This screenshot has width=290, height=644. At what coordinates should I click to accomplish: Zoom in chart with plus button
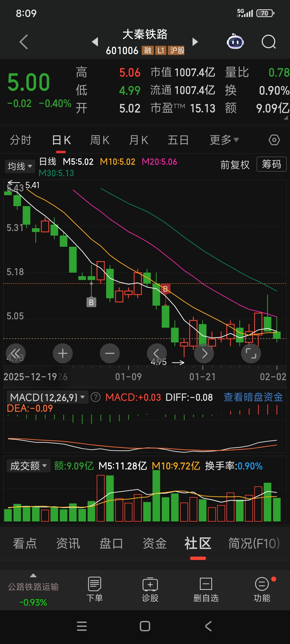click(x=63, y=353)
